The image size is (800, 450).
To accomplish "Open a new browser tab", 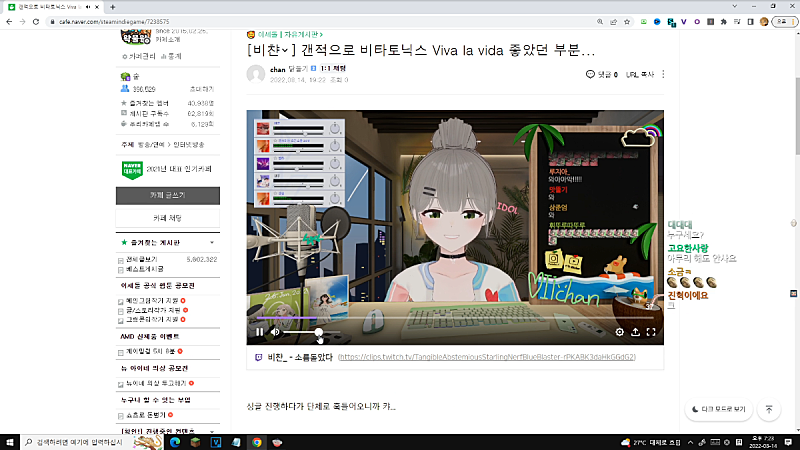I will tap(113, 7).
